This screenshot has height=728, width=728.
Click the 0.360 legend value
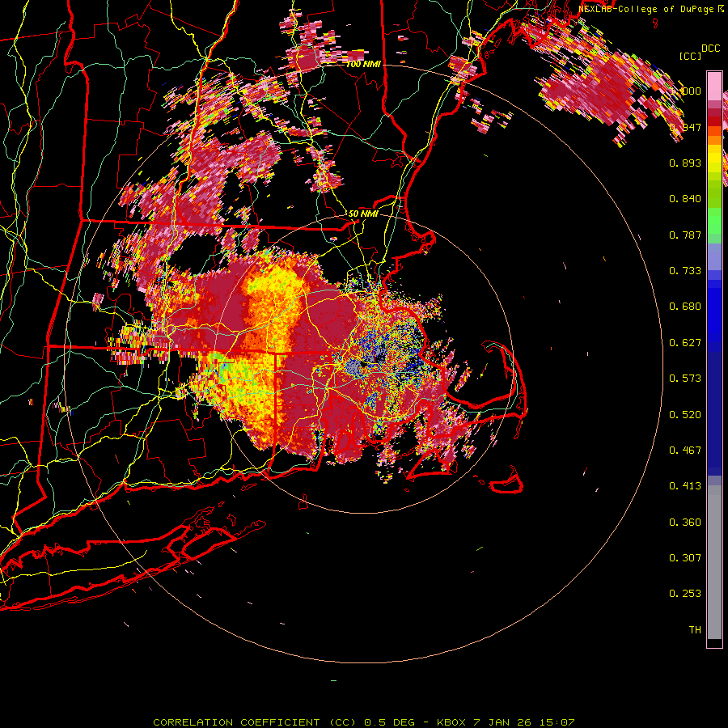[685, 523]
